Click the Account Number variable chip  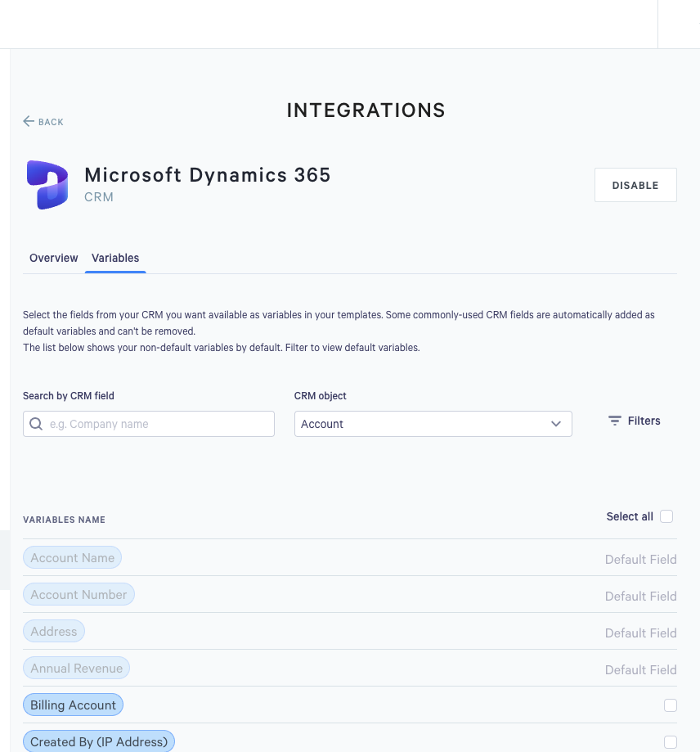pos(79,595)
